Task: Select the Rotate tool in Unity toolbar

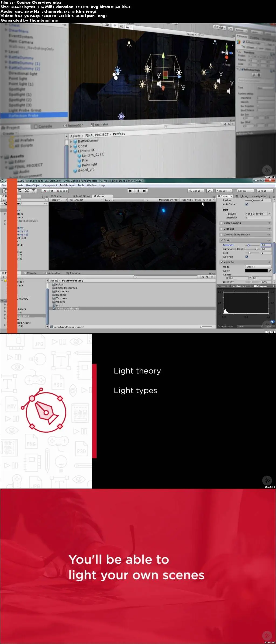Action: pyautogui.click(x=20, y=191)
